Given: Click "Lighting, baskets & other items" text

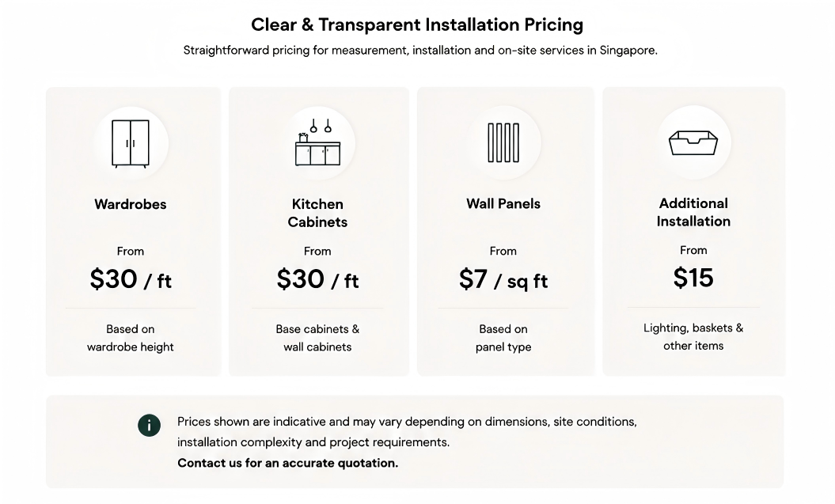Looking at the screenshot, I should (x=693, y=337).
